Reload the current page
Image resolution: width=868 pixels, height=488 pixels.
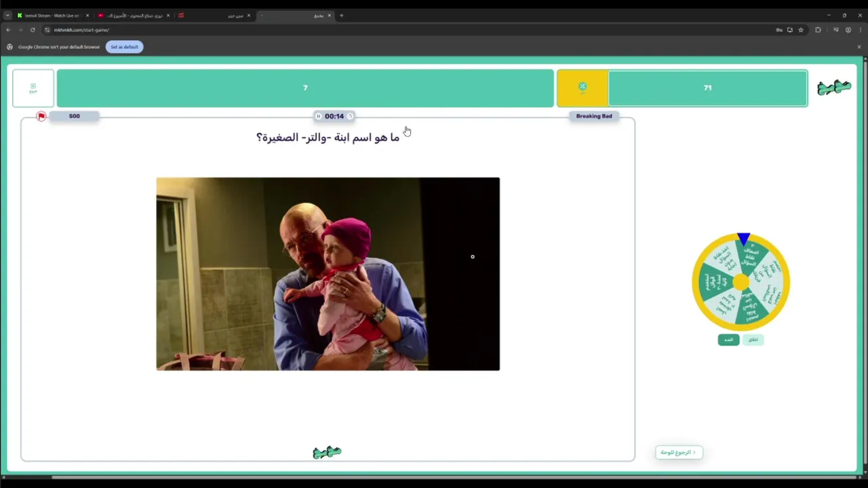point(33,30)
